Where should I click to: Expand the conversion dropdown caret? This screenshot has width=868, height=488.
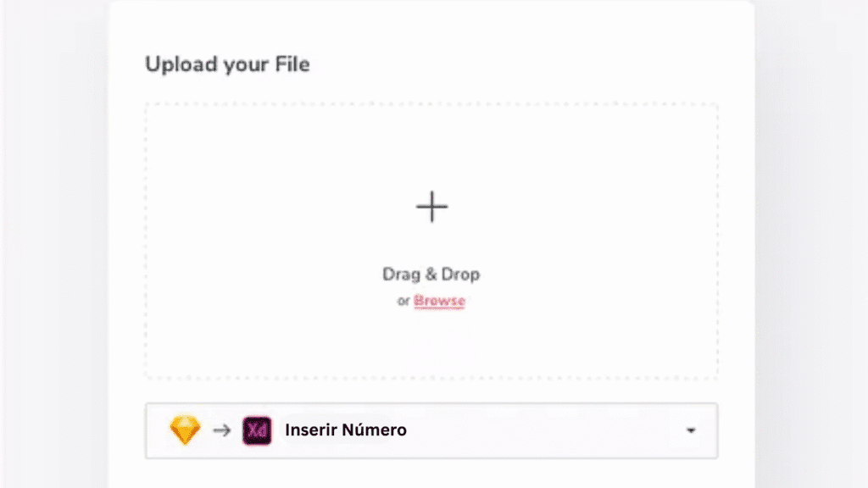[x=691, y=430]
